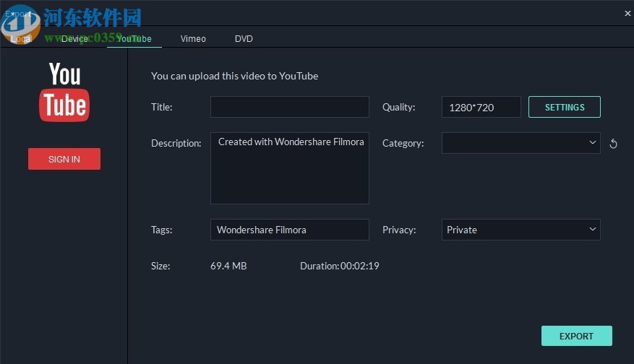Image resolution: width=634 pixels, height=364 pixels.
Task: Open the Vimeo tab
Action: (x=193, y=39)
